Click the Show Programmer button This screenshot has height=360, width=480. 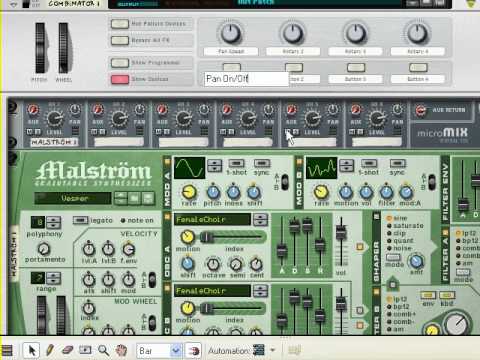[x=120, y=63]
